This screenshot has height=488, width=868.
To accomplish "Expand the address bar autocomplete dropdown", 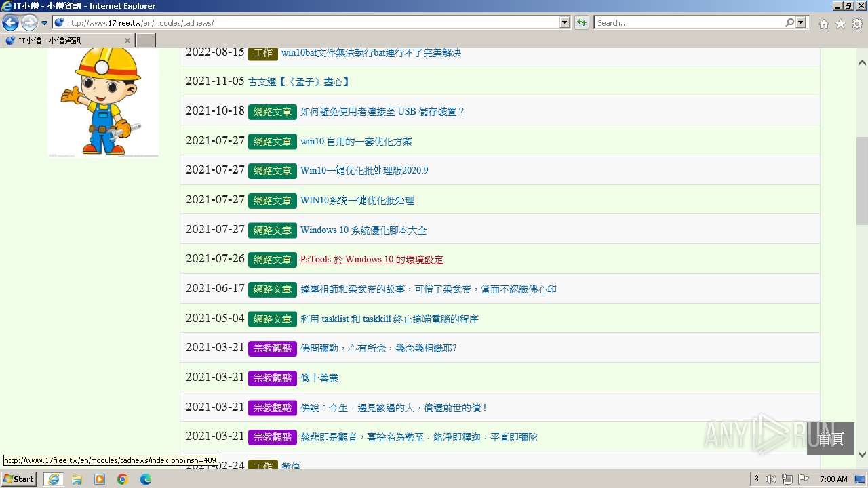I will pyautogui.click(x=565, y=22).
